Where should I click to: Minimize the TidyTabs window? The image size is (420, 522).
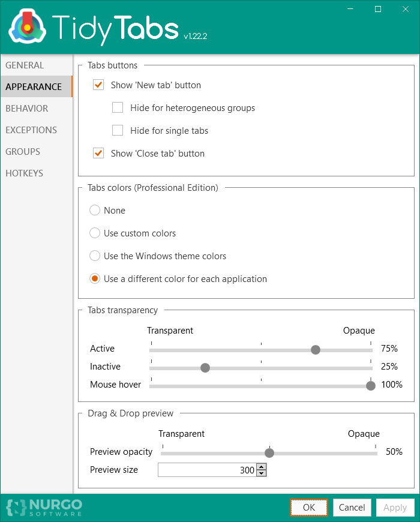350,9
